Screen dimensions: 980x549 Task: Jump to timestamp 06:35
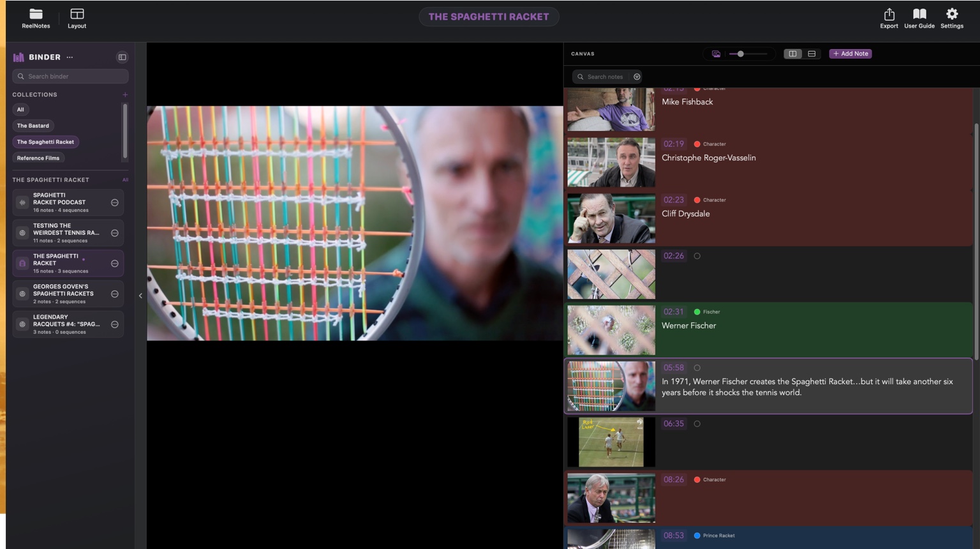tap(673, 424)
